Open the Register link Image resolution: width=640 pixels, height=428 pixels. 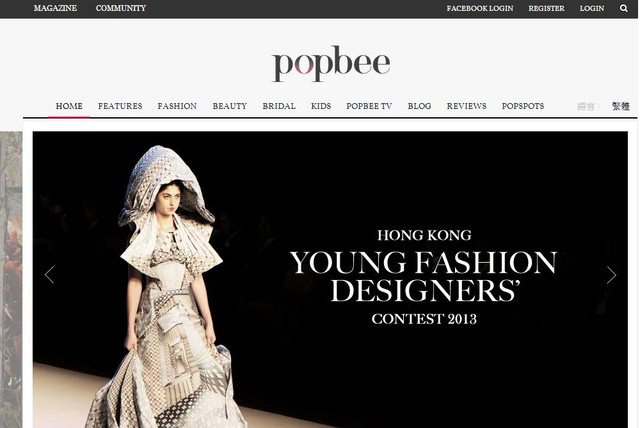[546, 8]
